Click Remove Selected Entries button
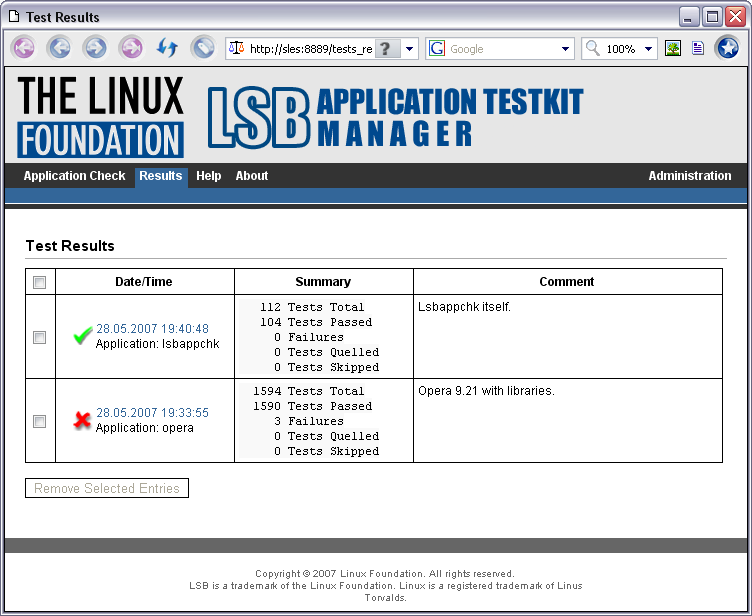Screen dimensions: 752x616 pos(107,488)
